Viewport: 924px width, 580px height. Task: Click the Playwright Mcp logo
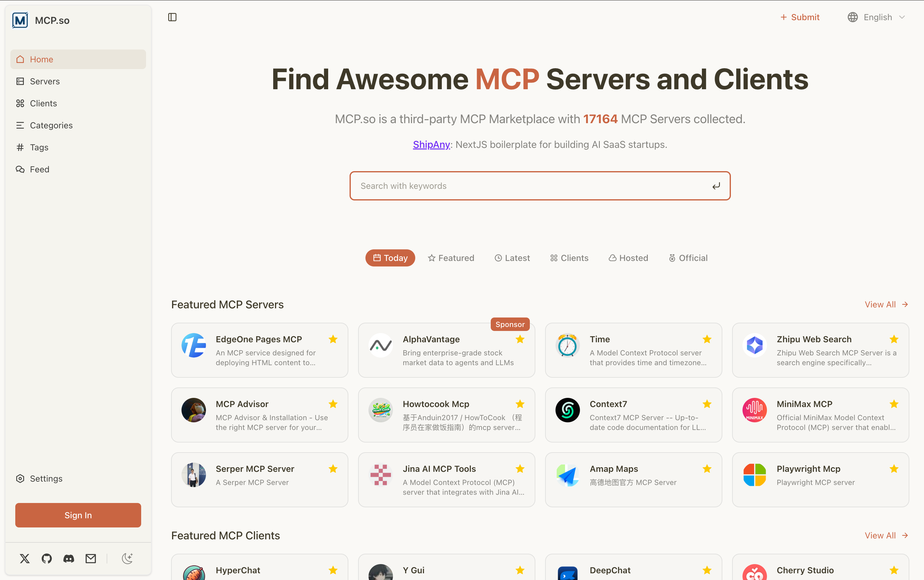[754, 475]
